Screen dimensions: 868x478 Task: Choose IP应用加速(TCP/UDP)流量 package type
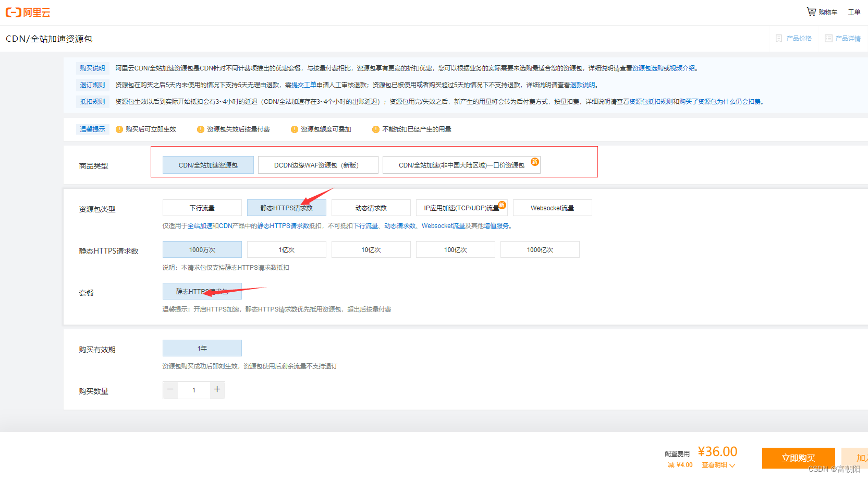click(x=462, y=208)
